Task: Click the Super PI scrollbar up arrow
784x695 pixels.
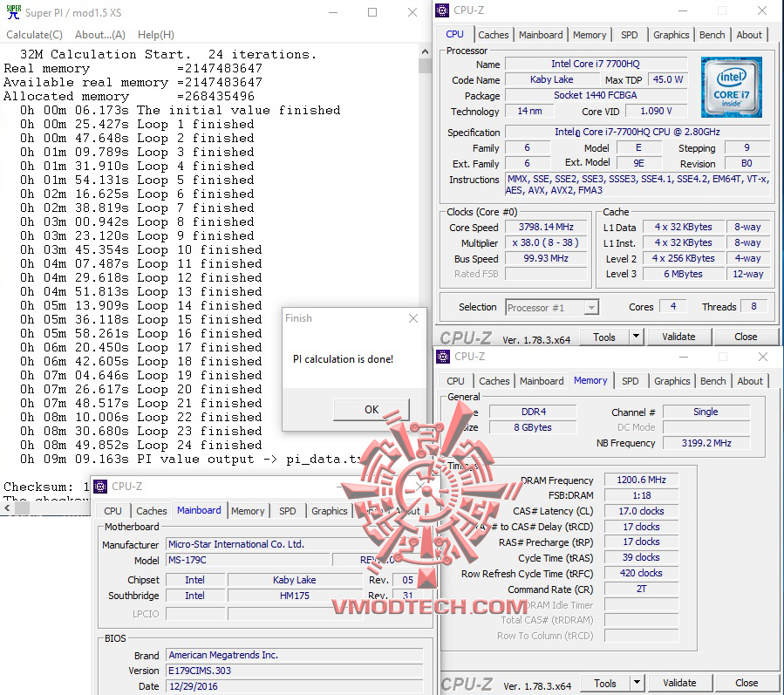Action: click(425, 51)
